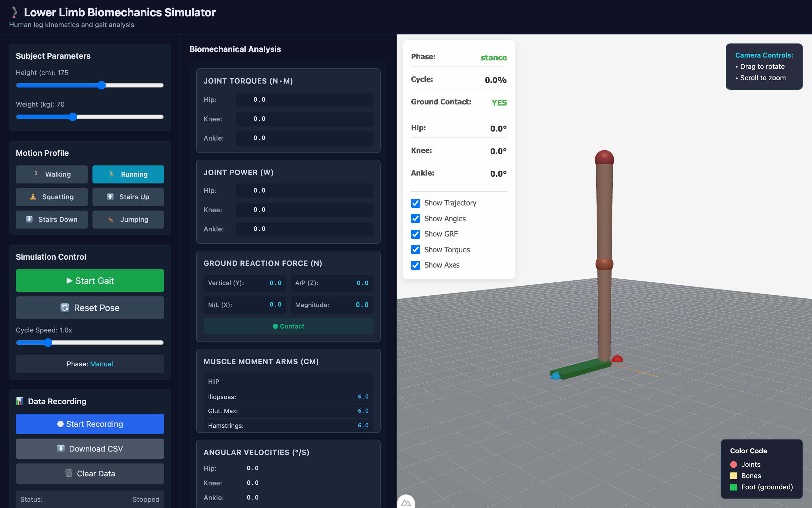Choose Stairs Up motion profile
Image resolution: width=812 pixels, height=508 pixels.
[128, 196]
